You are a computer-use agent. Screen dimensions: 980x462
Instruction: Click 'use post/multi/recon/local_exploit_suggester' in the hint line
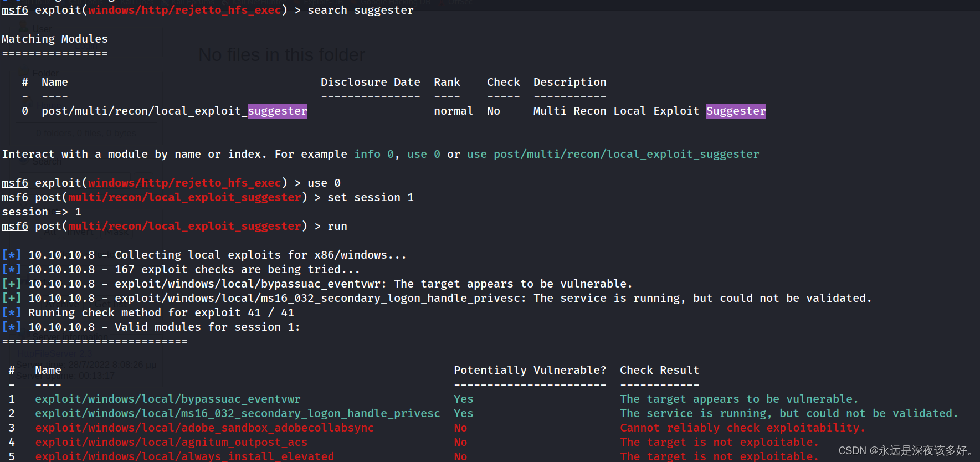(613, 154)
